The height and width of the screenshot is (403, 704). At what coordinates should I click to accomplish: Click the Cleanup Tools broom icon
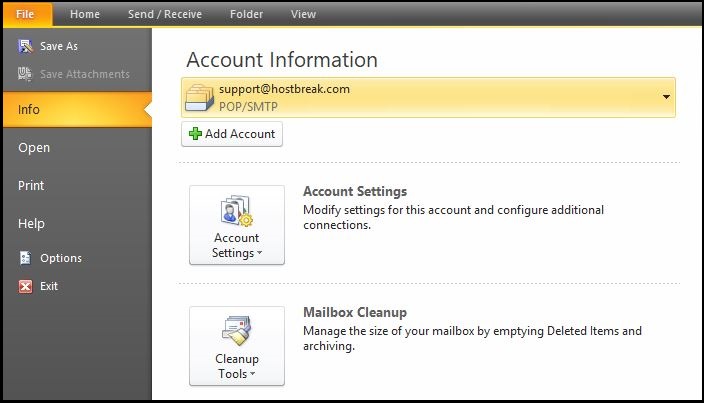point(237,331)
